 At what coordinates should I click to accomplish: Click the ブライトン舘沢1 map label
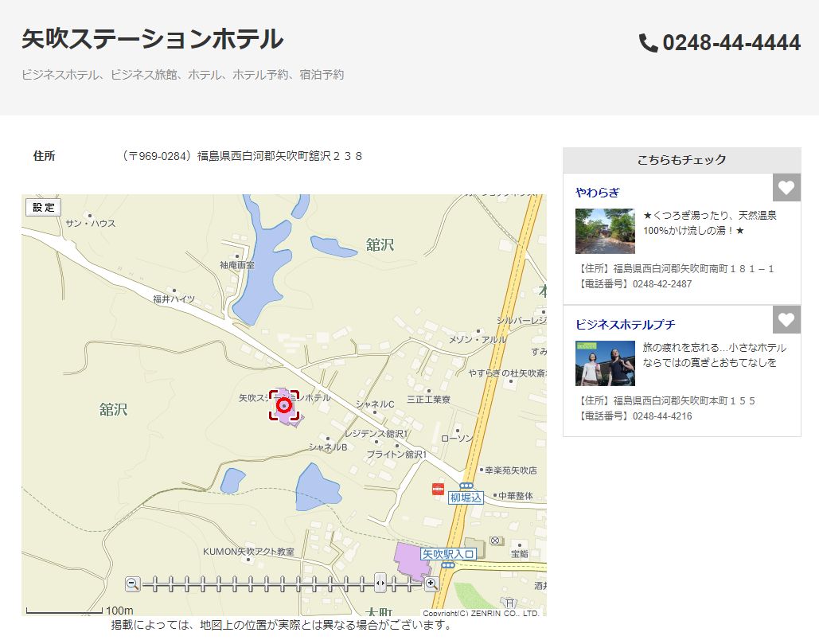click(x=397, y=455)
